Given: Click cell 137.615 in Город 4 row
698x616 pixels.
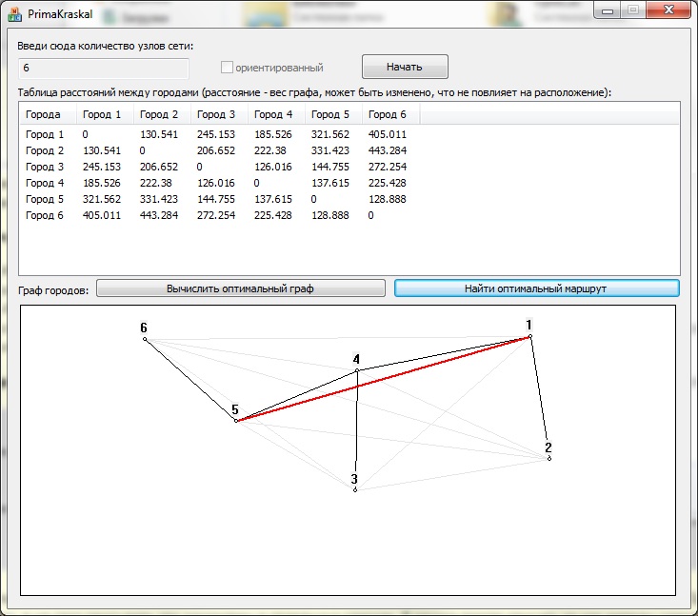Looking at the screenshot, I should point(330,183).
